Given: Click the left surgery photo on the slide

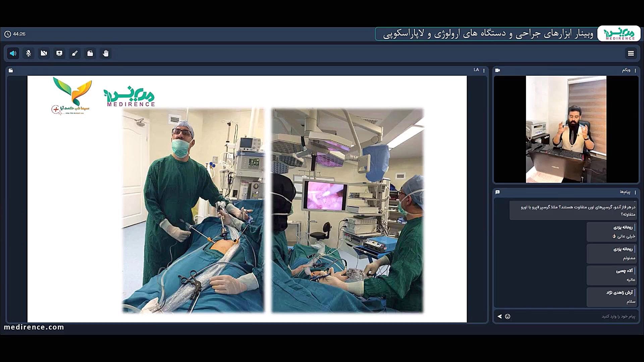Looking at the screenshot, I should click(193, 210).
